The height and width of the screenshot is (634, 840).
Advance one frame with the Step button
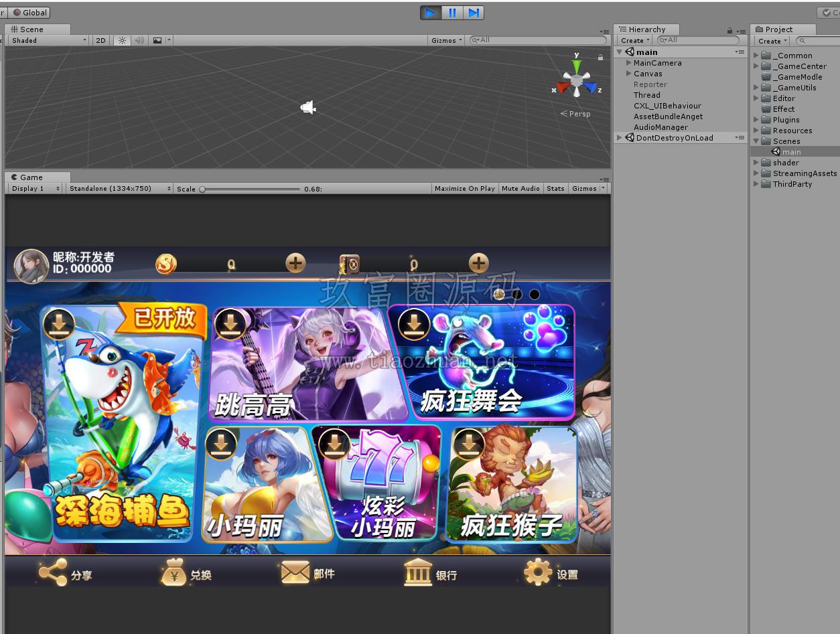click(x=474, y=13)
